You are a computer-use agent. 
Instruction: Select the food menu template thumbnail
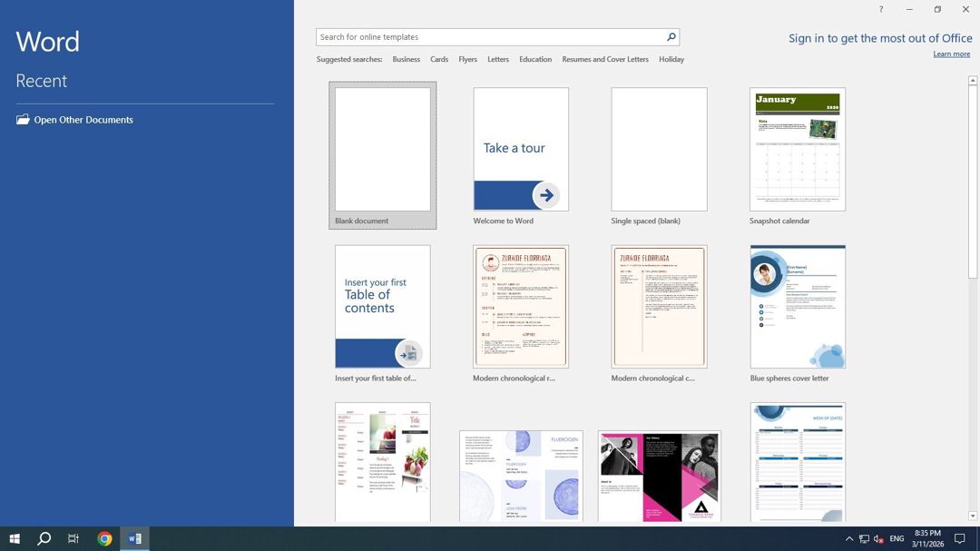click(x=383, y=461)
